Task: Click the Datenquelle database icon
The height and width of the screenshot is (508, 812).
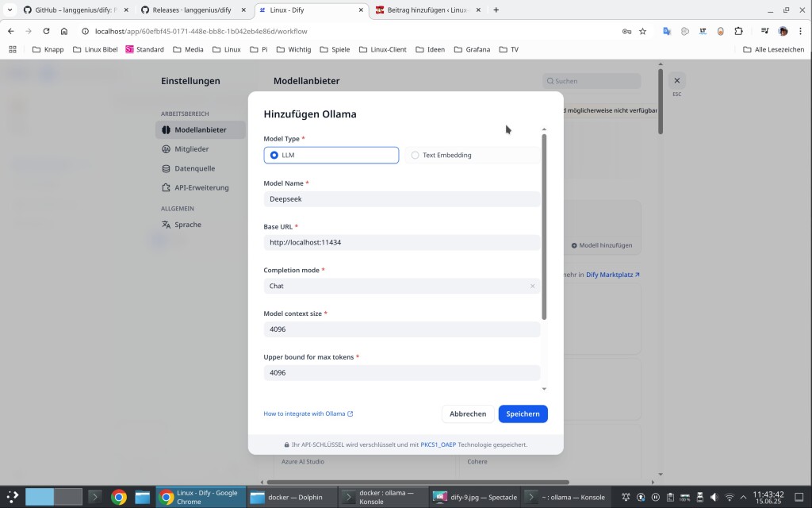Action: pos(166,168)
